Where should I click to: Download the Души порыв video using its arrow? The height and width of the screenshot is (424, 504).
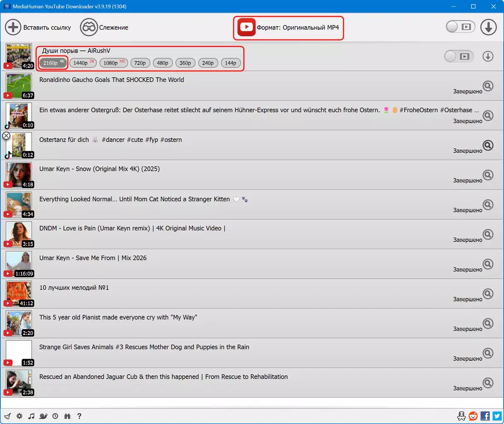pyautogui.click(x=488, y=56)
